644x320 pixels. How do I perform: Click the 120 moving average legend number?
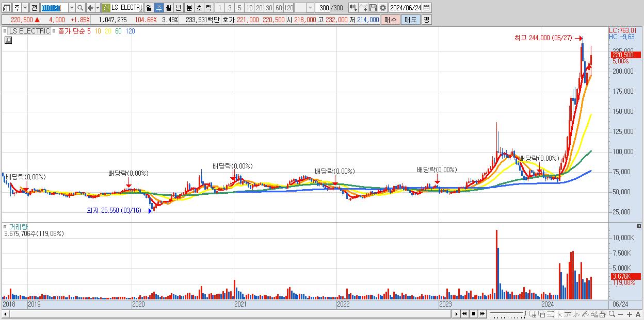coord(131,31)
